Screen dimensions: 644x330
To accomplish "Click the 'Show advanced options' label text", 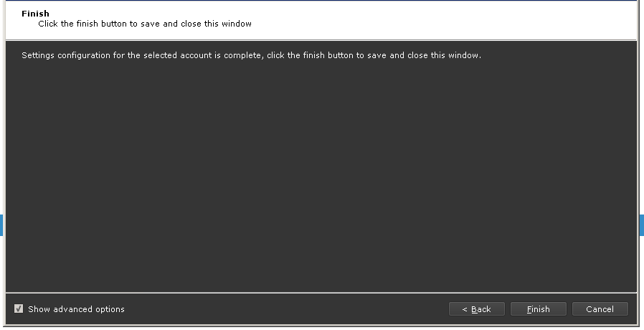I will pos(76,309).
